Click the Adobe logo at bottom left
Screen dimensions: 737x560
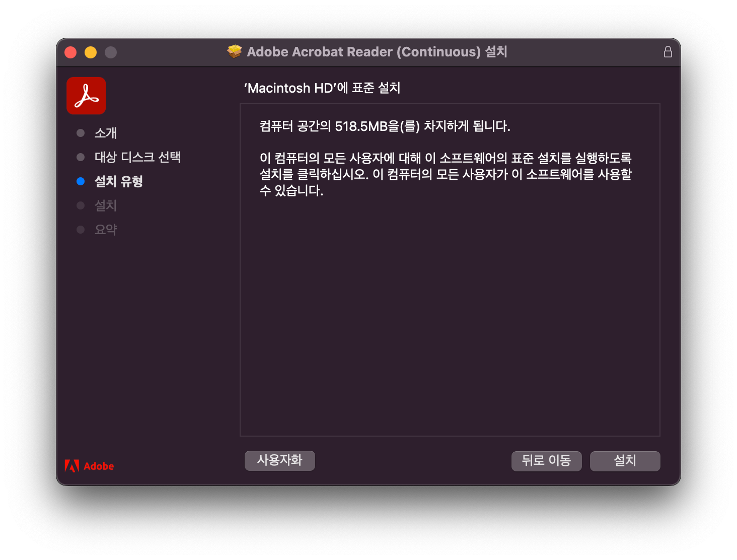[x=89, y=466]
